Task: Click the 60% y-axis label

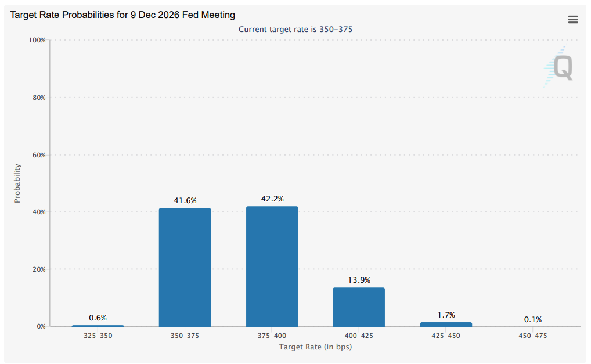Action: tap(39, 155)
